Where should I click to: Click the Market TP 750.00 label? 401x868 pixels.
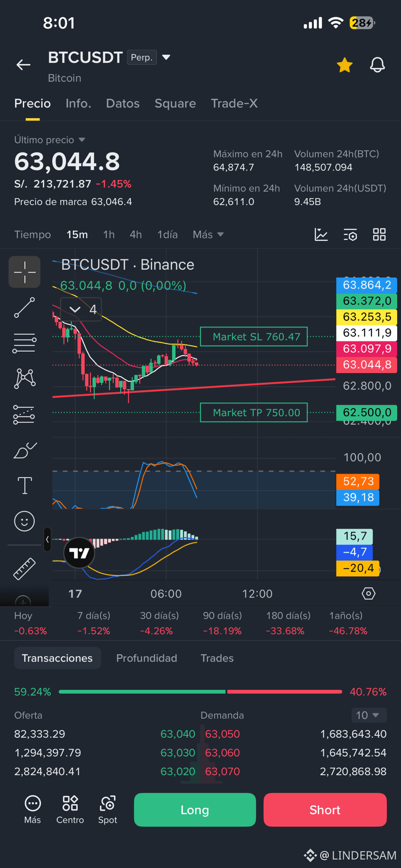click(254, 413)
